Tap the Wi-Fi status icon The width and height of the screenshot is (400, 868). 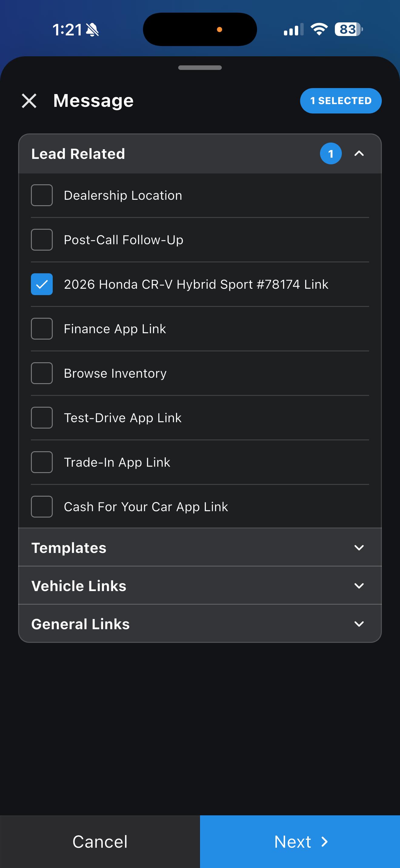(319, 29)
